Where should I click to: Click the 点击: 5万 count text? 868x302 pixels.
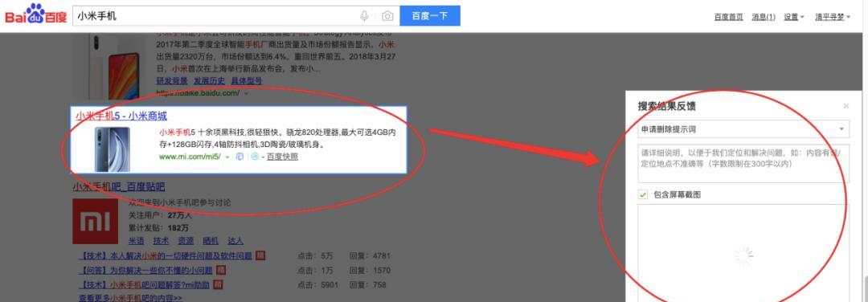click(315, 256)
